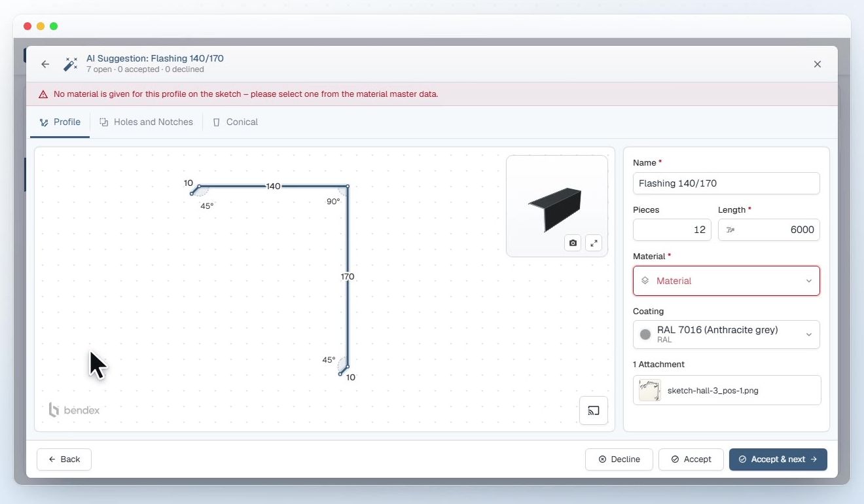Open the Material dropdown
This screenshot has height=504, width=864.
coord(727,281)
